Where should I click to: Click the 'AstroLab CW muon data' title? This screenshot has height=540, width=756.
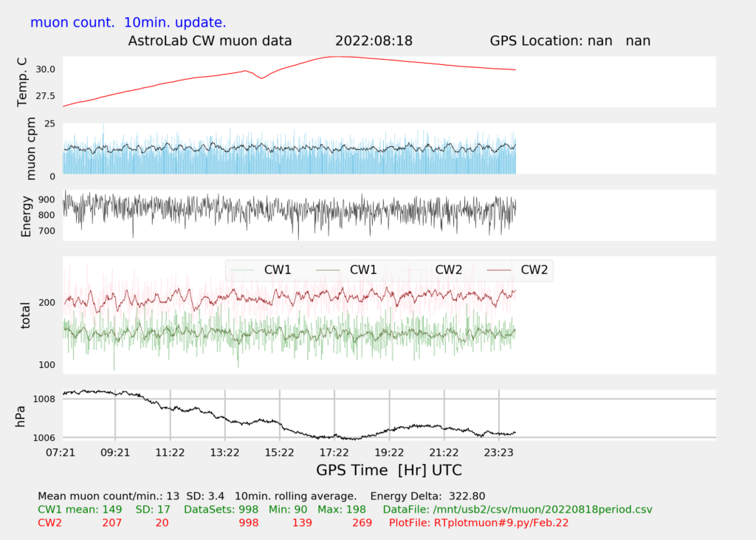coord(210,41)
